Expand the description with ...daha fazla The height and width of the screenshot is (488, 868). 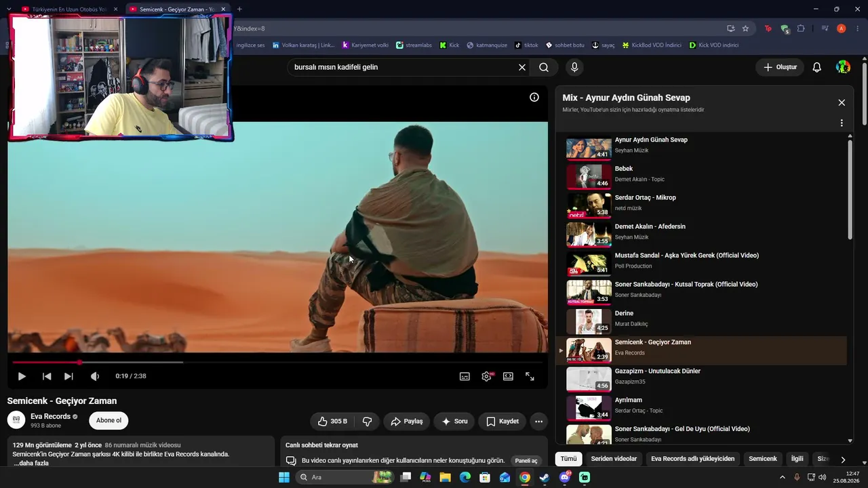click(x=31, y=463)
